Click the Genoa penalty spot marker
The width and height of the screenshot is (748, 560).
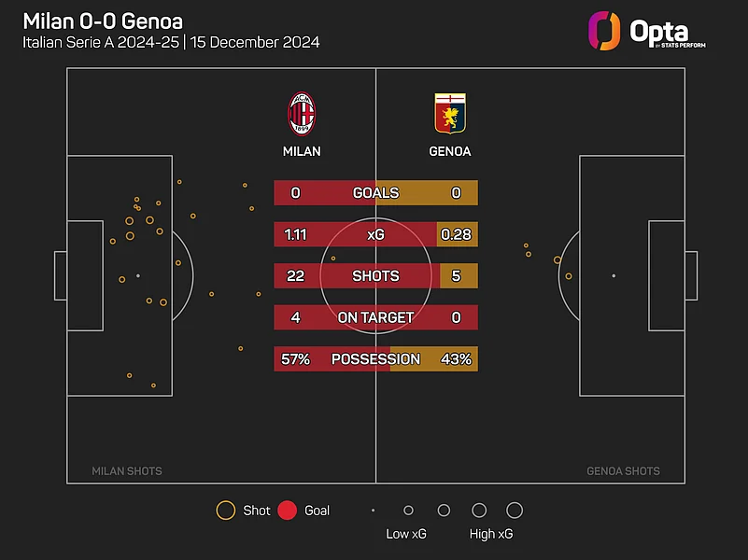[x=614, y=276]
